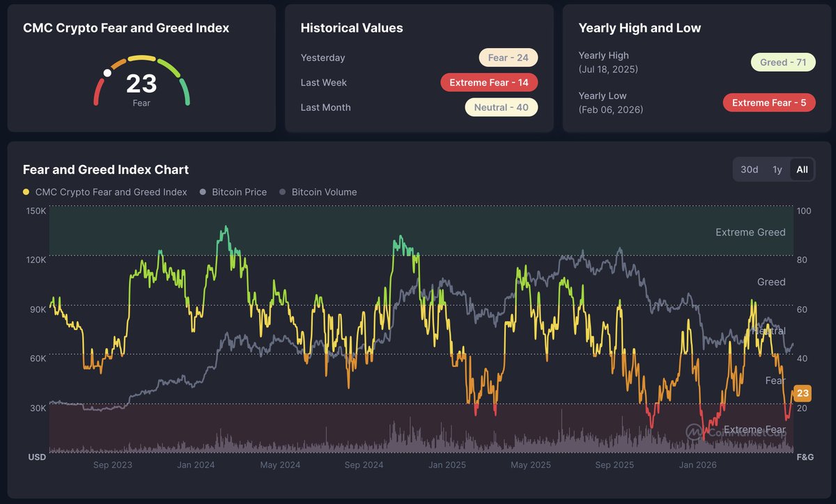Click the Greed - 71 yearly high badge
This screenshot has width=836, height=504.
[x=783, y=63]
